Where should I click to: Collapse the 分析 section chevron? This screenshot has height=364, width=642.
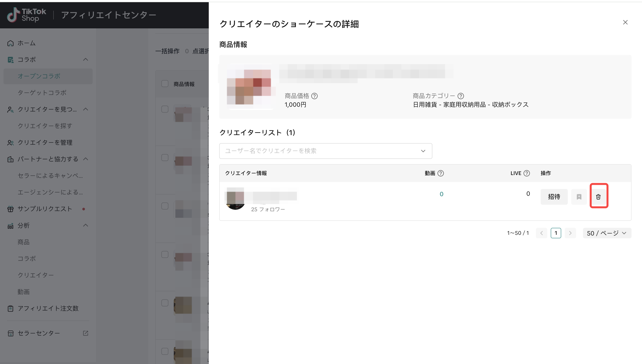[x=86, y=225]
